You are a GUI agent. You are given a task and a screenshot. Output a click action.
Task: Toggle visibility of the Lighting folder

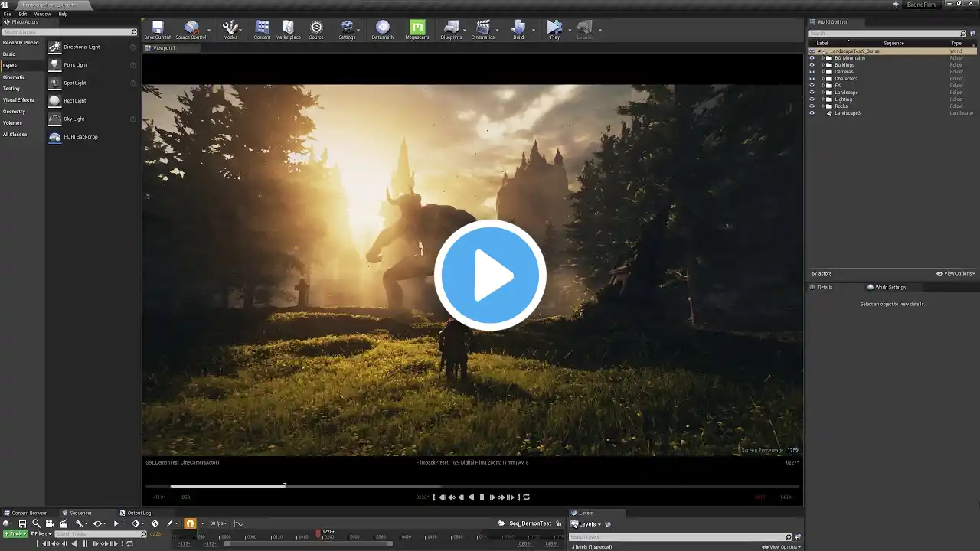point(812,99)
